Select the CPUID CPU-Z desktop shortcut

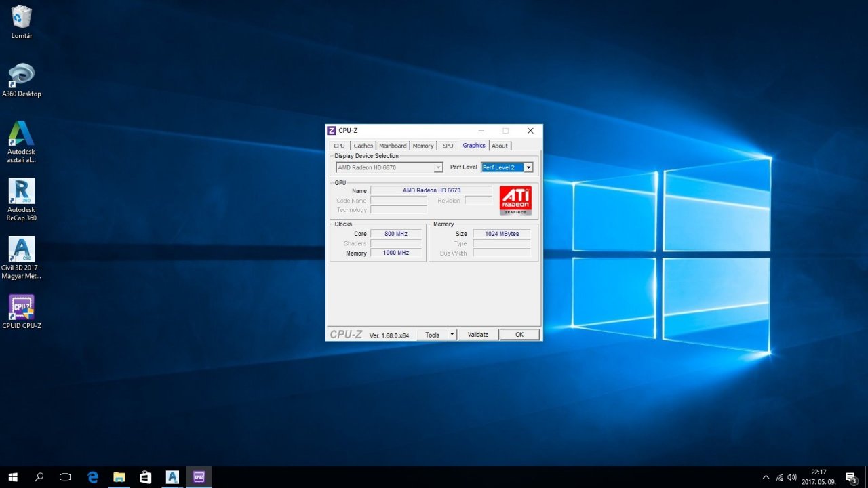tap(22, 312)
